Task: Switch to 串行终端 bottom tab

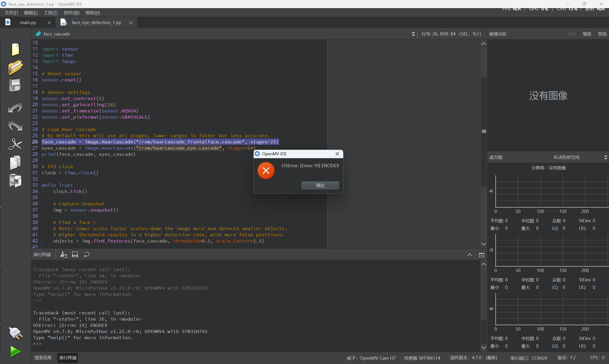Action: coord(68,358)
